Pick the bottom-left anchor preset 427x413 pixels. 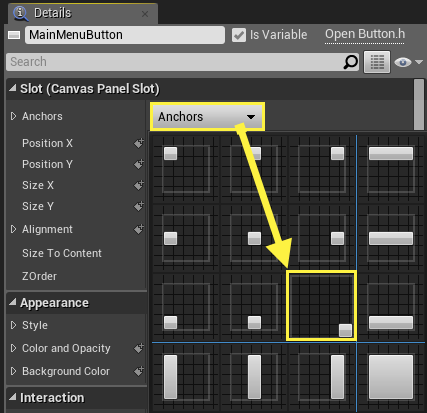tap(186, 306)
